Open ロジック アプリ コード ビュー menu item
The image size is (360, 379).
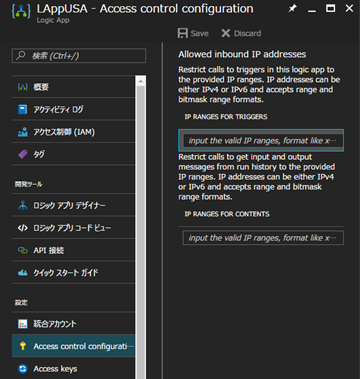(73, 228)
